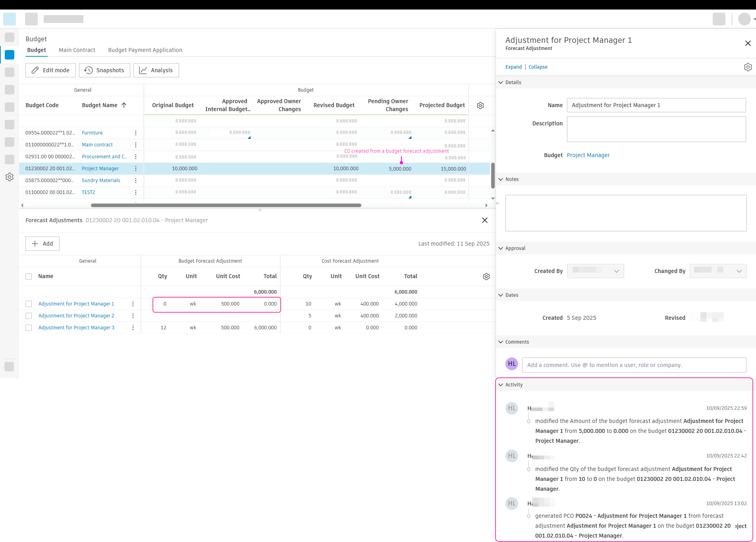Open budget table column settings gear
756x542 pixels.
pos(480,105)
